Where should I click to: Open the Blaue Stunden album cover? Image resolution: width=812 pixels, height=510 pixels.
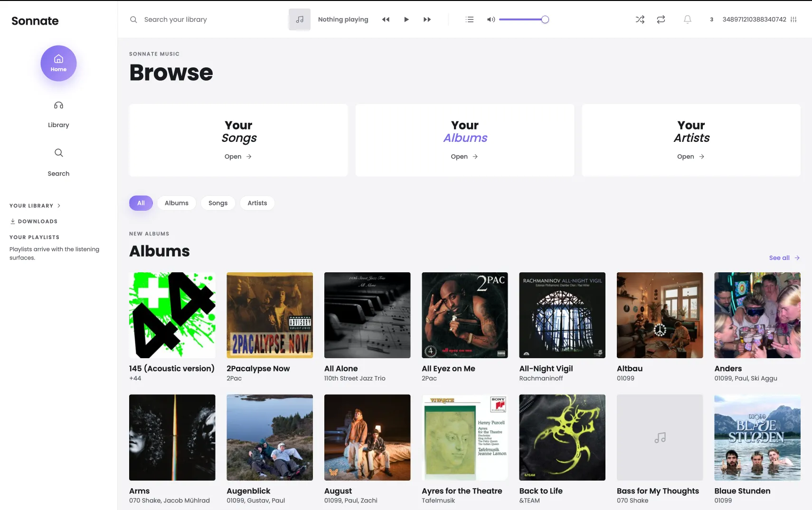757,437
